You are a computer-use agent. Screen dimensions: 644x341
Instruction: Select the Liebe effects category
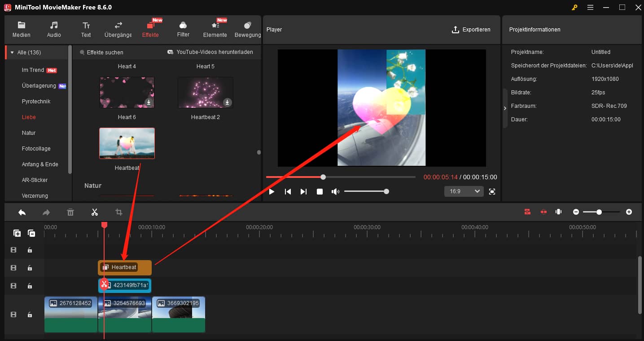pos(28,117)
